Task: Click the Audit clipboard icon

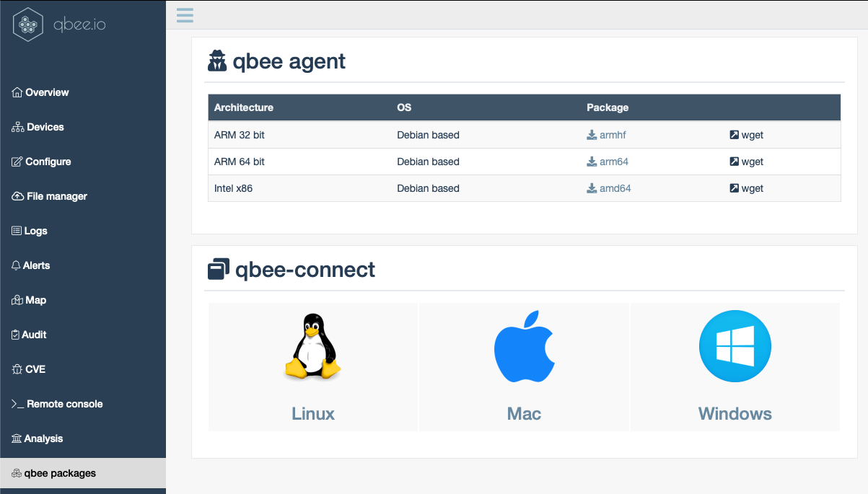Action: [x=16, y=335]
